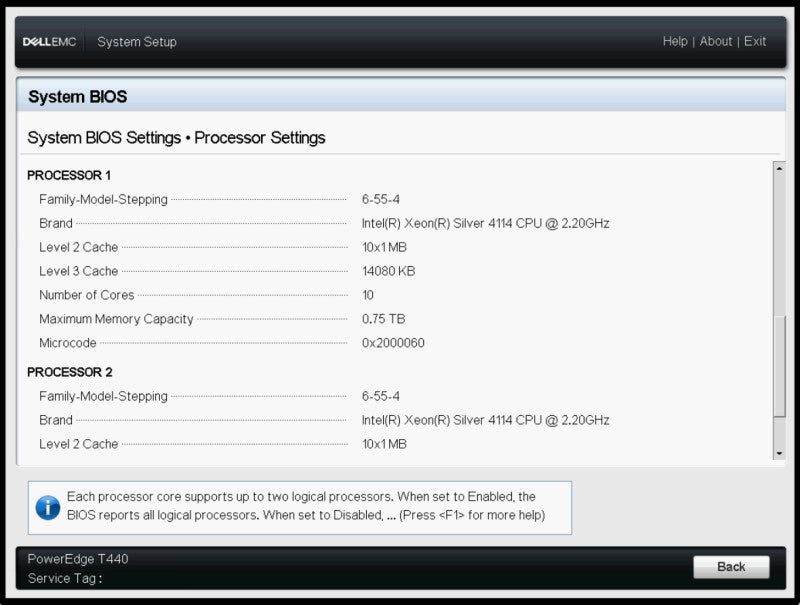Click Processor 2 Xeon Silver 4114 value
800x605 pixels.
[x=485, y=420]
